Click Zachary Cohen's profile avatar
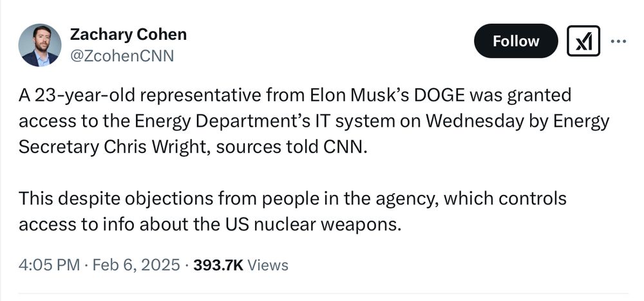The height and width of the screenshot is (301, 644). pyautogui.click(x=40, y=45)
